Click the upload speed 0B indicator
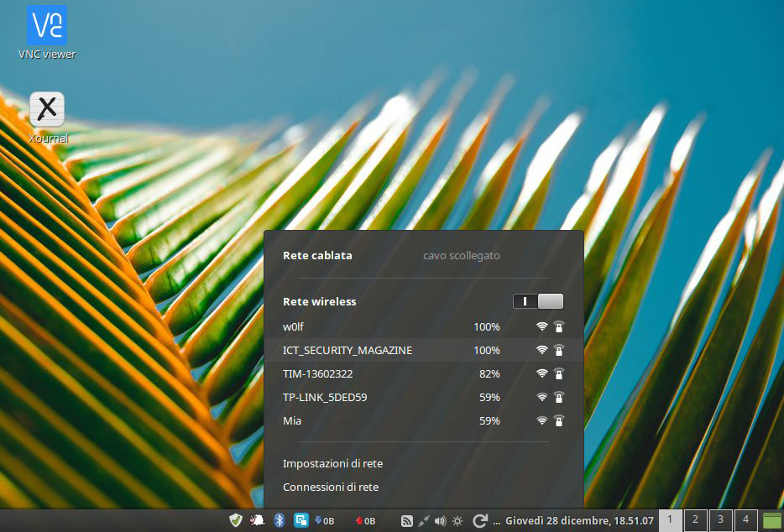784x532 pixels. [365, 521]
